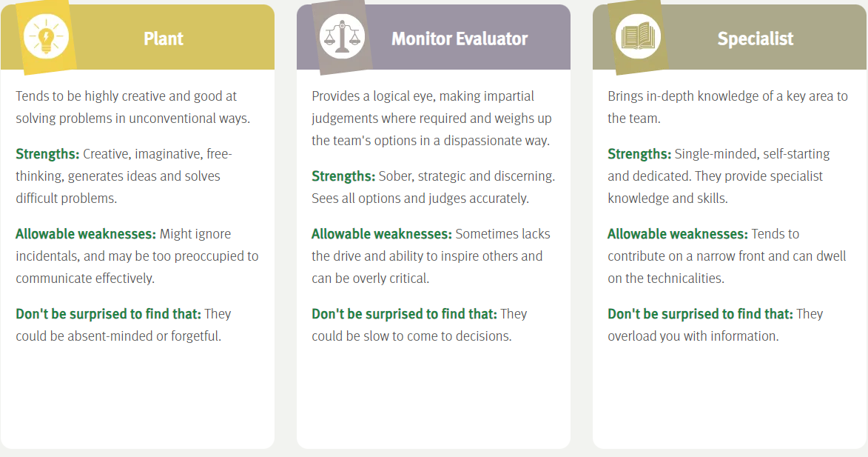The height and width of the screenshot is (457, 868).
Task: Select the Plant card heading
Action: point(164,39)
